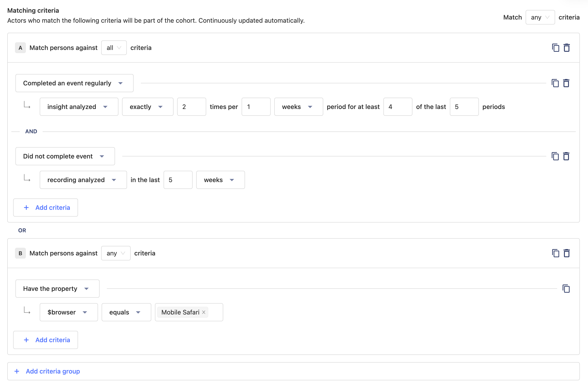The height and width of the screenshot is (391, 588).
Task: Remove the Mobile Safari value tag
Action: 203,312
